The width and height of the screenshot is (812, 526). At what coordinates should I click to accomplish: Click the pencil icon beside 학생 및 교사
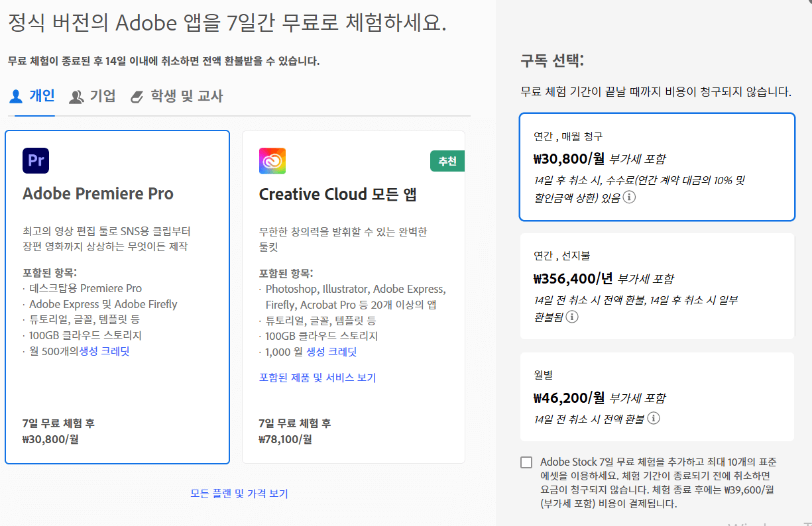137,95
